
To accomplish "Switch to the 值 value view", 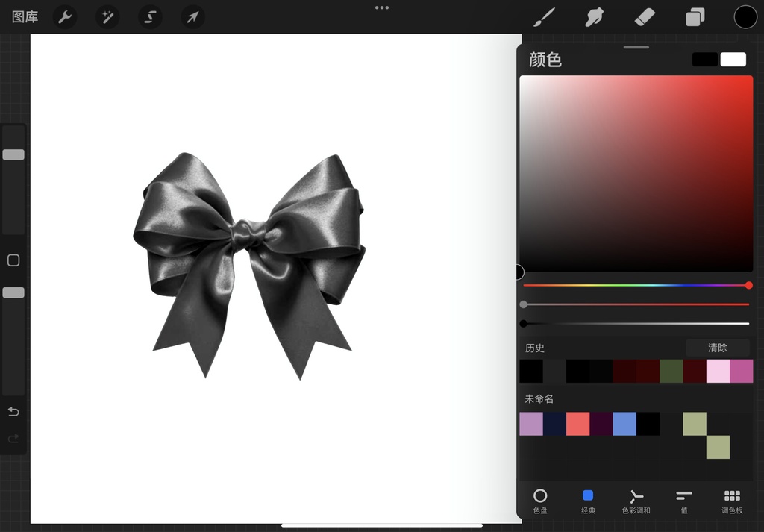I will 683,501.
